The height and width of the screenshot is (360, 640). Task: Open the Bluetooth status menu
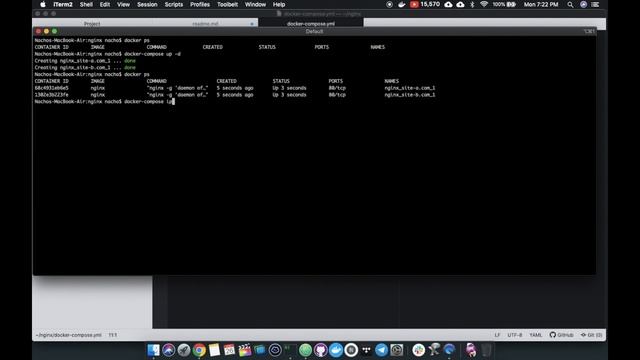pos(472,4)
